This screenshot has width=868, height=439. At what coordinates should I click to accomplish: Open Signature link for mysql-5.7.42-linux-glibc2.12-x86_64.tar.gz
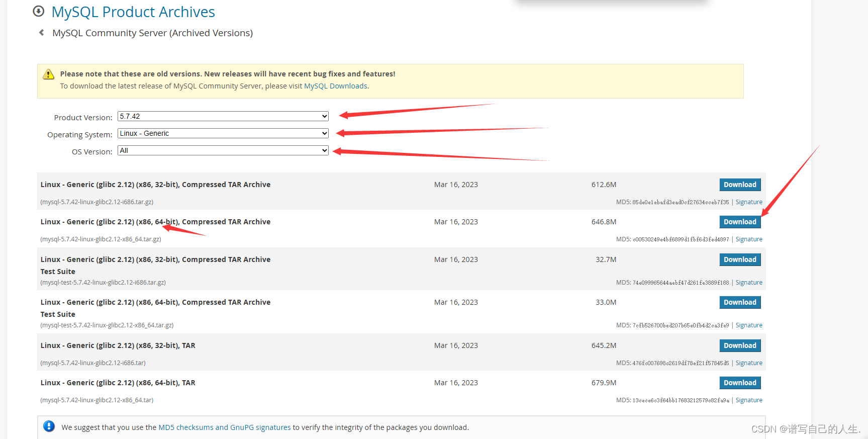point(749,239)
